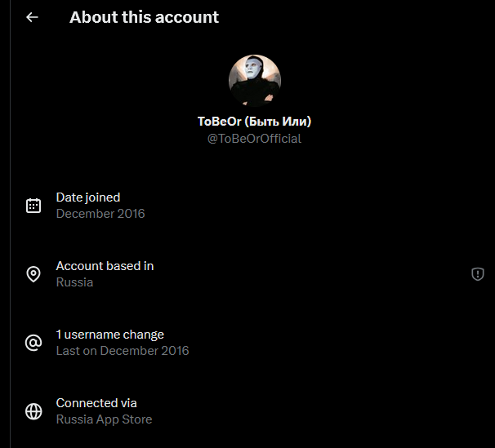
Task: Click the calendar icon beside Date joined
Action: (33, 206)
